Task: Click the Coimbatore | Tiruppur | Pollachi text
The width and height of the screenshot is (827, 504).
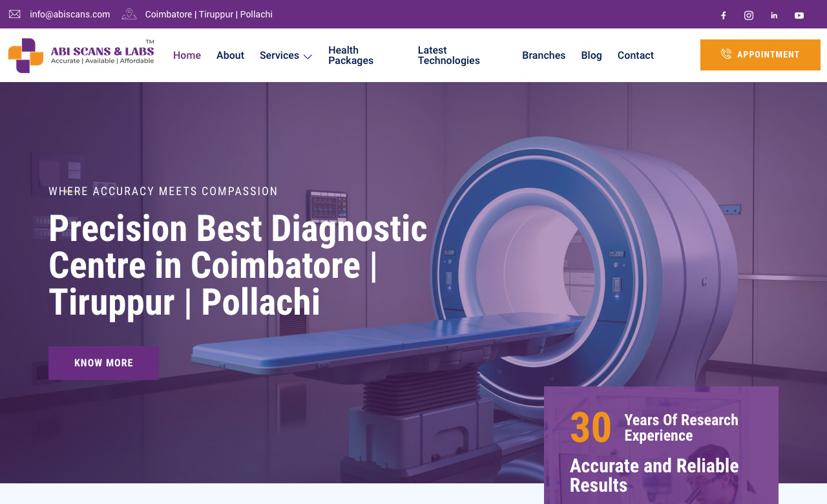Action: 209,14
